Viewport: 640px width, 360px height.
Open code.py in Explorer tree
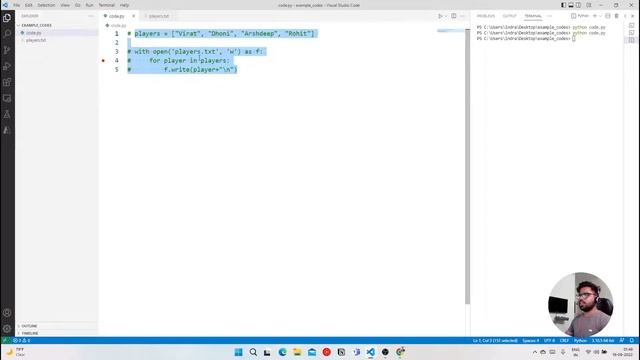tap(56, 33)
